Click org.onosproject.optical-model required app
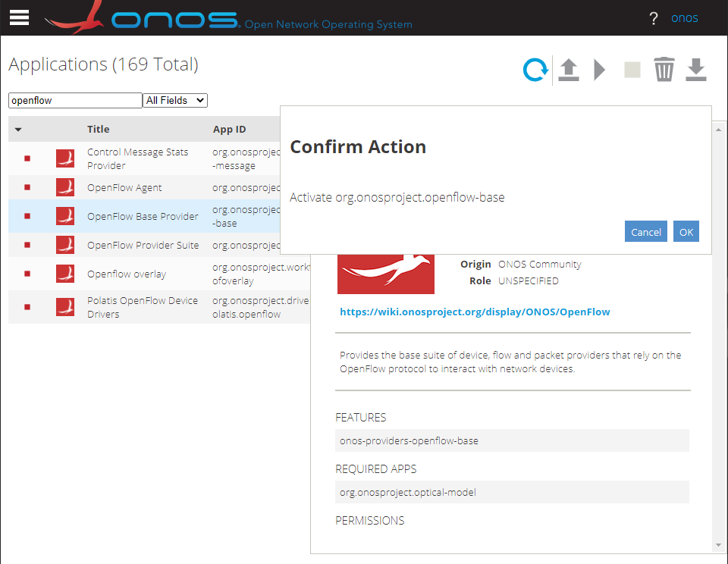 (512, 492)
